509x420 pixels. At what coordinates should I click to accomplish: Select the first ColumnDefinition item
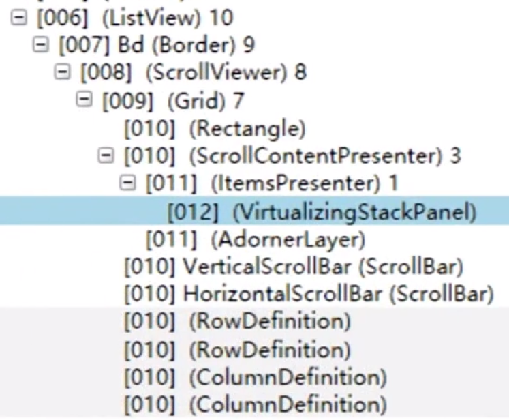255,376
